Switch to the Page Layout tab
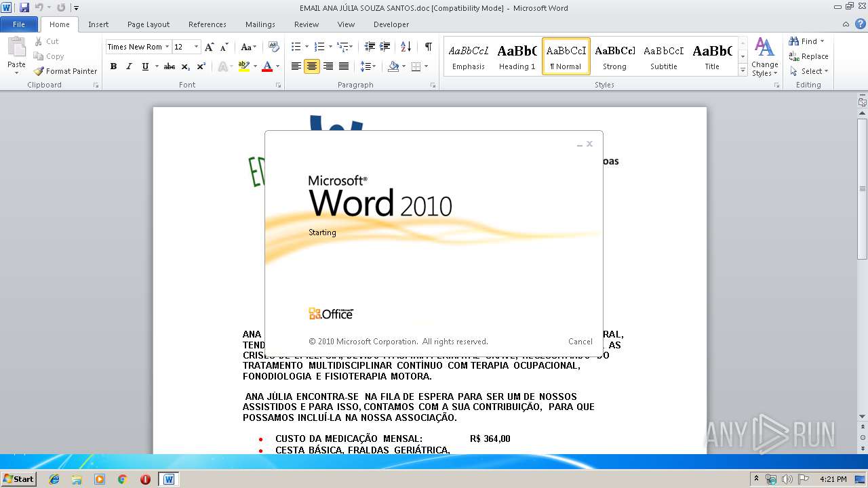The width and height of the screenshot is (868, 488). pyautogui.click(x=149, y=24)
